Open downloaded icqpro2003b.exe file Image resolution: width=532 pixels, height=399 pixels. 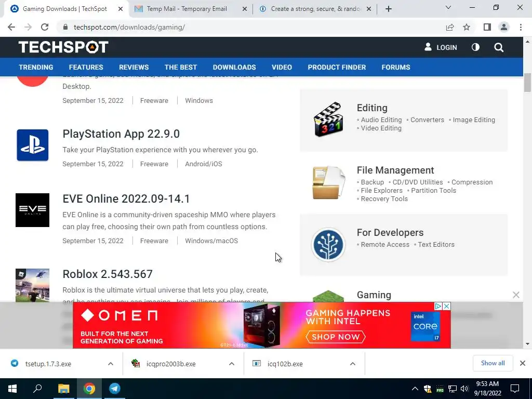pos(171,364)
